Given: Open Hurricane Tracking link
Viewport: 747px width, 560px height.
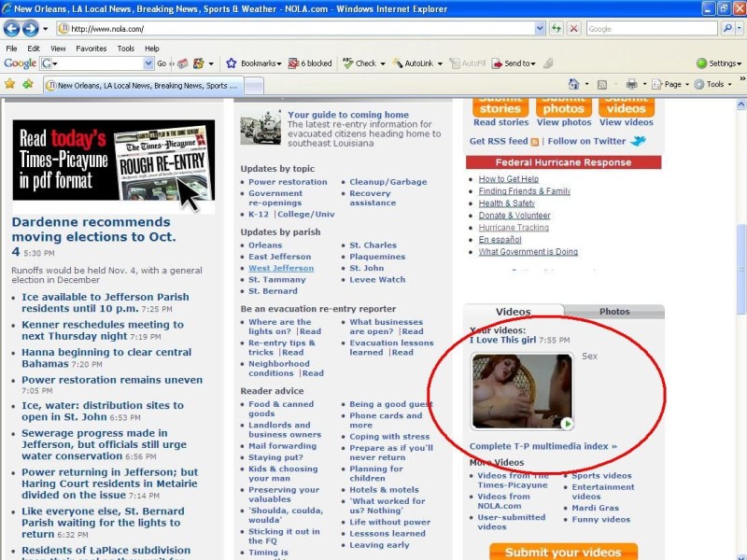Looking at the screenshot, I should tap(514, 228).
